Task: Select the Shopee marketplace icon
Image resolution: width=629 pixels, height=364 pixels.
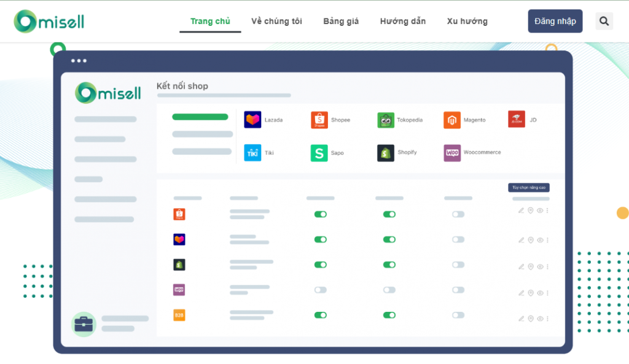Action: (x=319, y=120)
